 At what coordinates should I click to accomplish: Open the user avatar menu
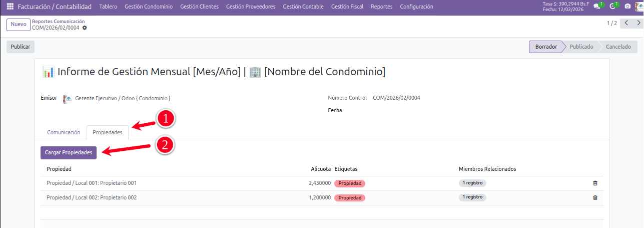point(639,7)
